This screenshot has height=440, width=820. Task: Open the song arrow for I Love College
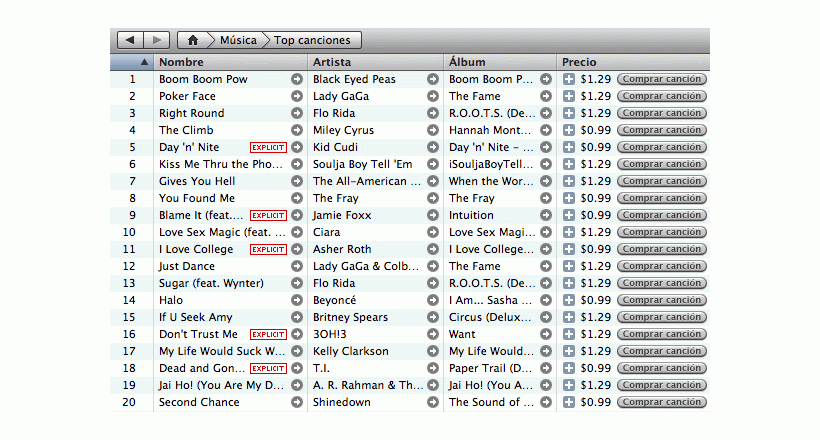click(x=297, y=249)
